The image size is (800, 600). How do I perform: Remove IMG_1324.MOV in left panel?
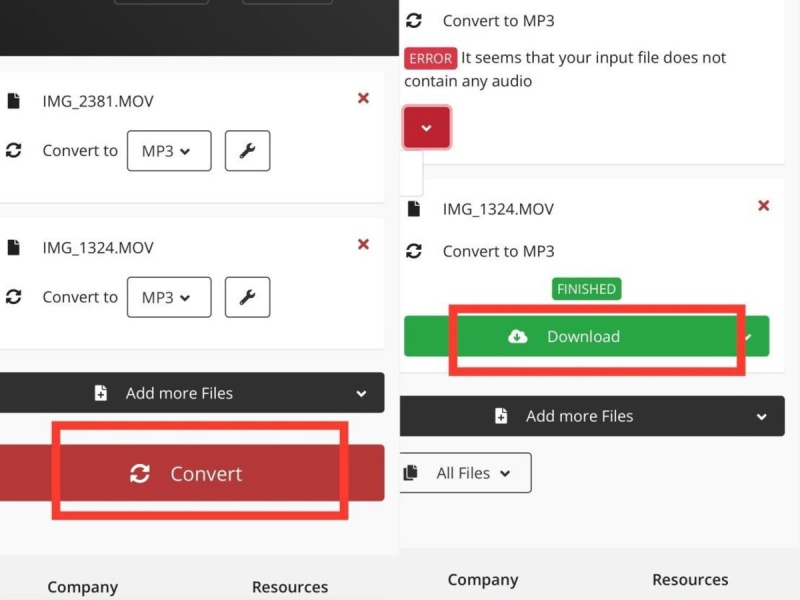(363, 244)
